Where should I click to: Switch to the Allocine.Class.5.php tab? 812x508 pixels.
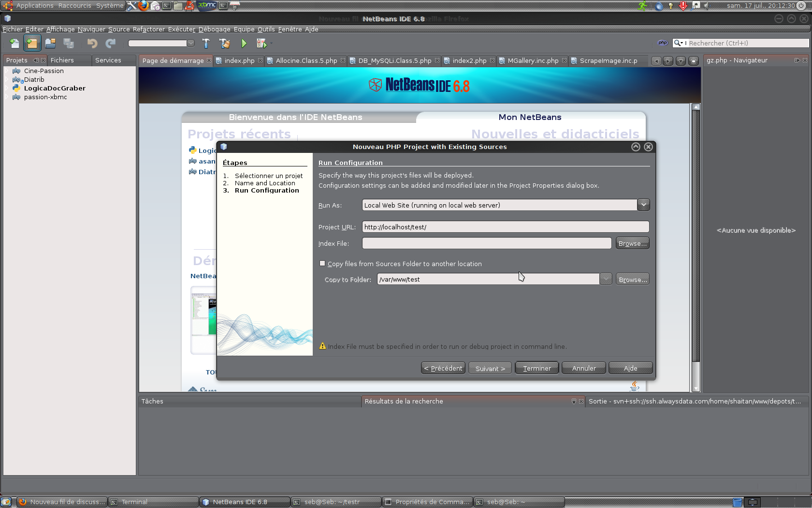[306, 60]
